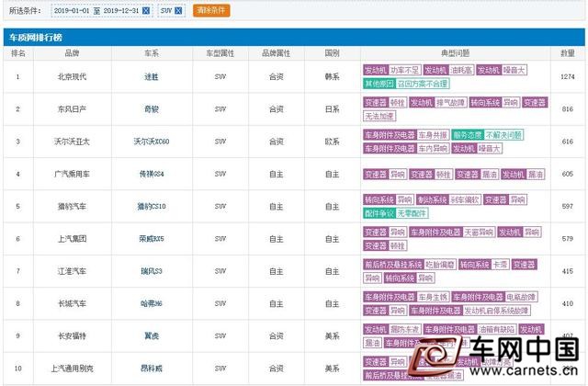Select the 数量 column header

coord(568,53)
